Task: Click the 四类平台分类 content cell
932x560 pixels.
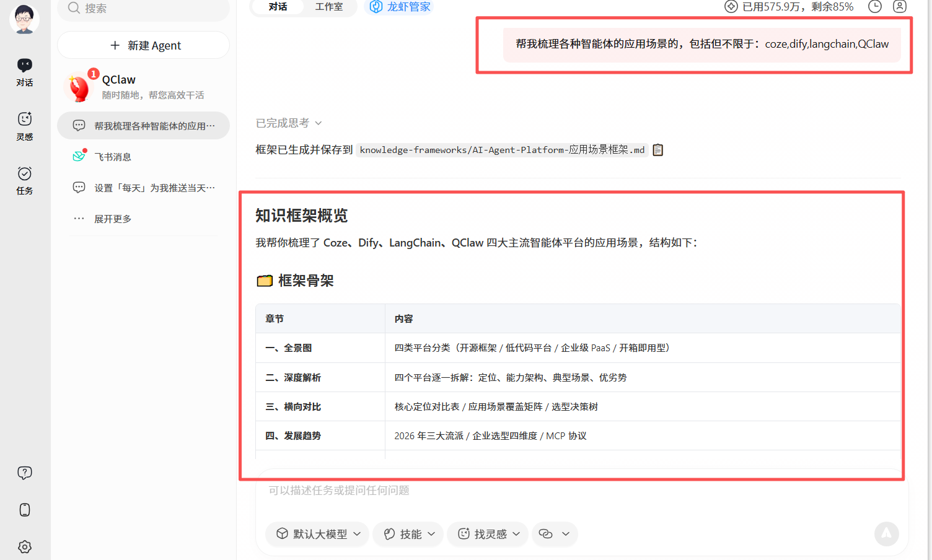Action: pos(643,348)
